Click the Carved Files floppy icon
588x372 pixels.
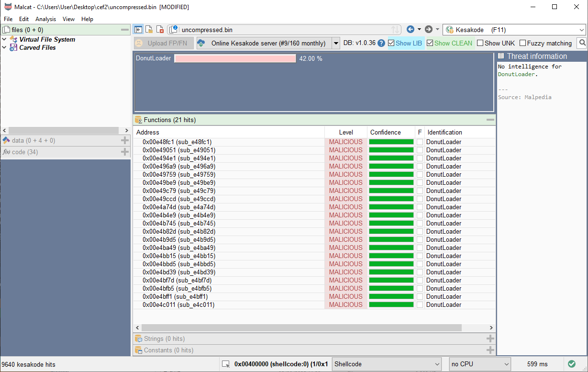[x=14, y=47]
